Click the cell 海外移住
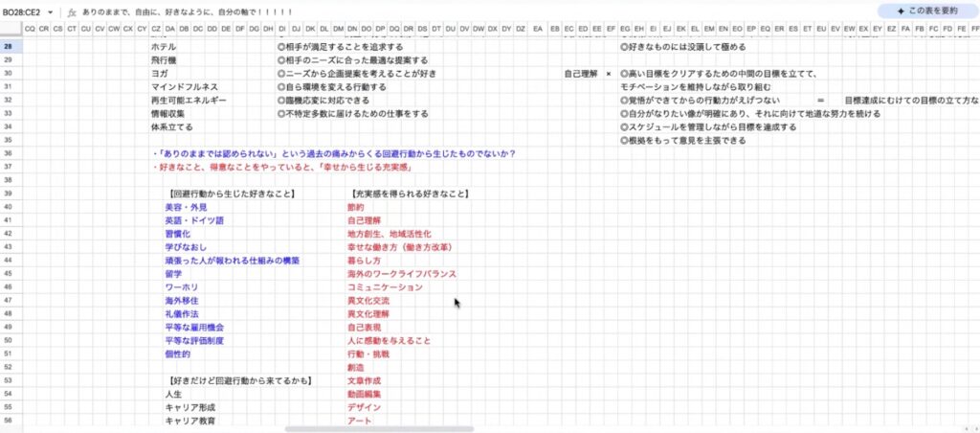Screen dimensions: 980x433 pyautogui.click(x=182, y=301)
